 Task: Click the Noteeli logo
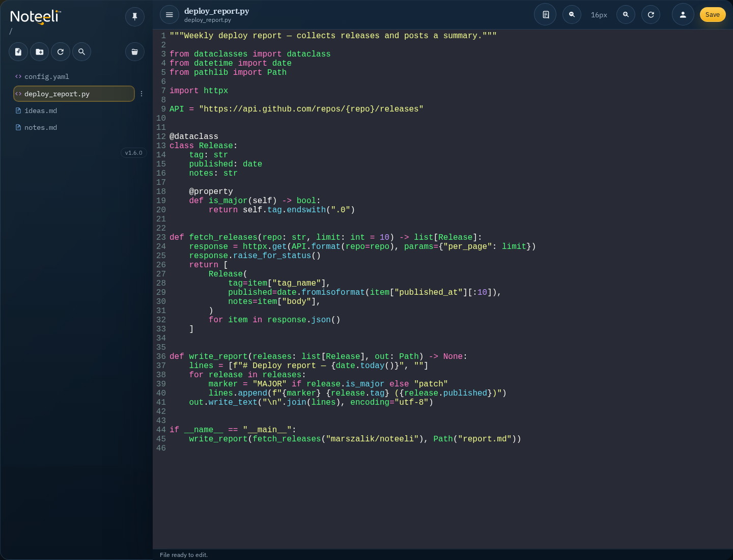click(36, 16)
